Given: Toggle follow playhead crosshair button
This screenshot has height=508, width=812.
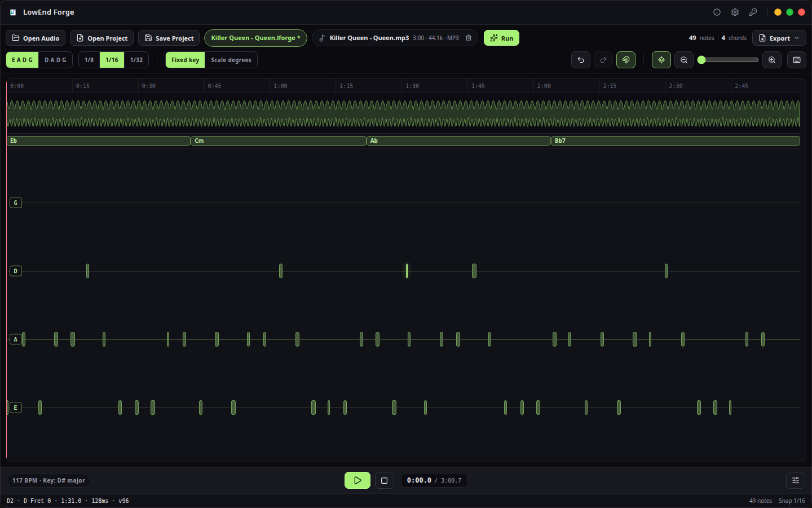Looking at the screenshot, I should point(661,60).
